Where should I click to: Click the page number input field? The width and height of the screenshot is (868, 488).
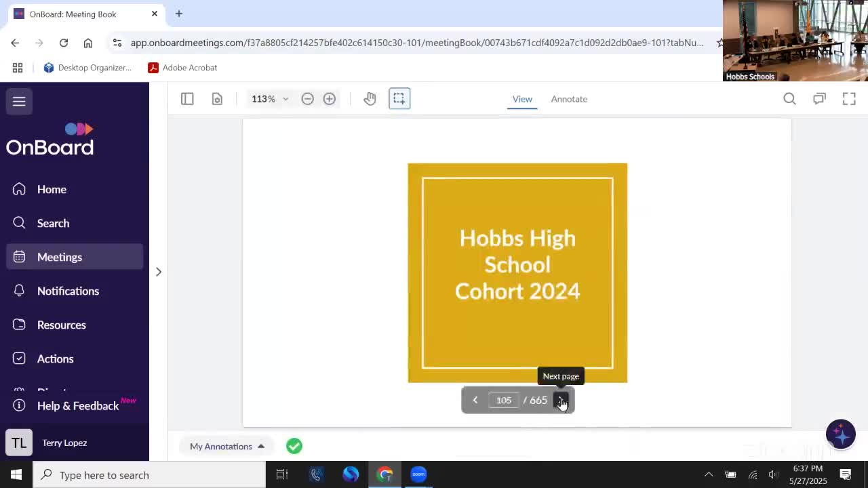click(x=503, y=400)
